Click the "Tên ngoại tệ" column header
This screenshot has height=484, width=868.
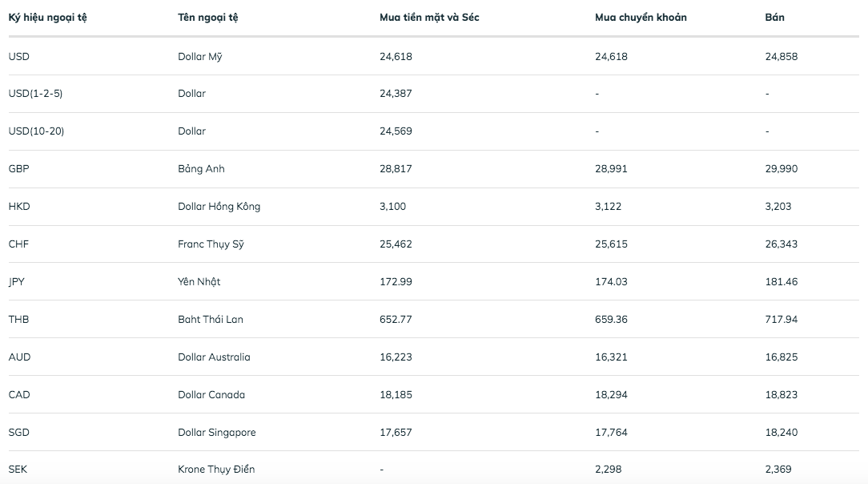tap(207, 18)
